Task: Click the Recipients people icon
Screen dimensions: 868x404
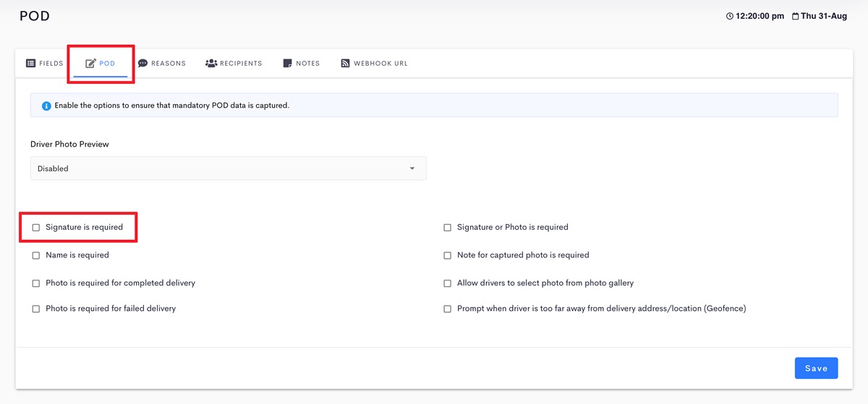Action: 211,64
